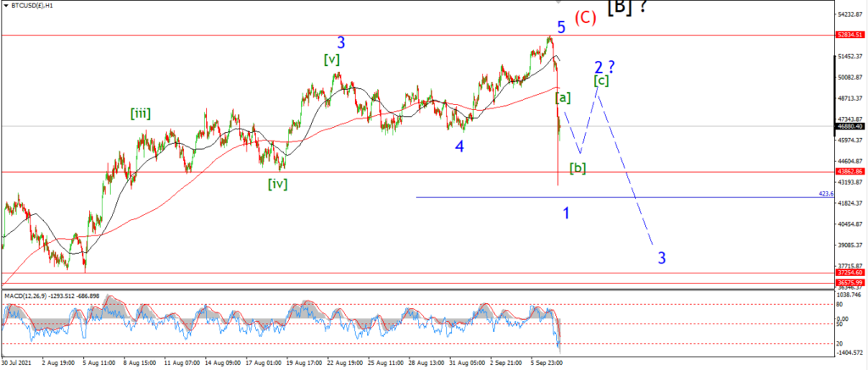
Task: Click the red 37254.60 support price tag
Action: 850,273
